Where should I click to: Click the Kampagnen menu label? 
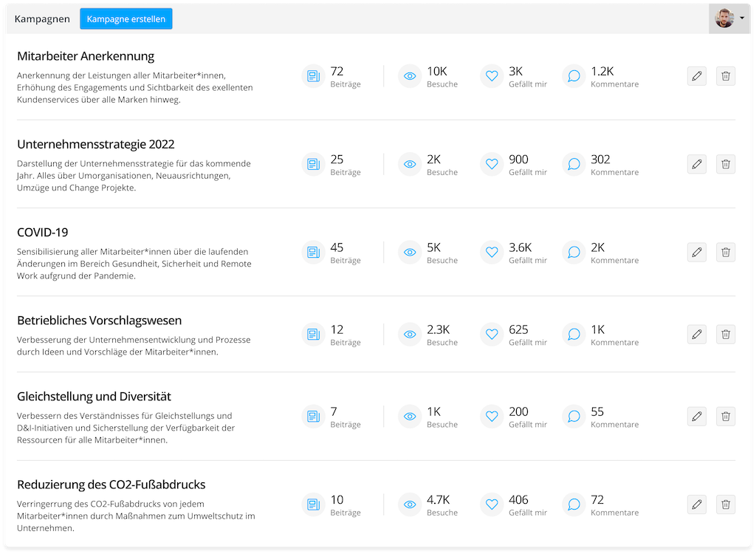click(42, 18)
